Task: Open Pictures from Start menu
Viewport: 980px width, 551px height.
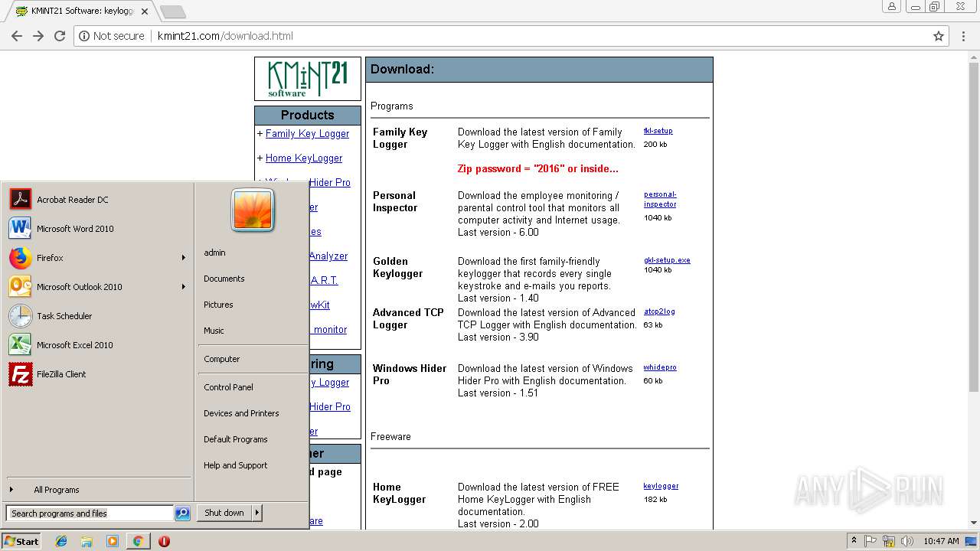Action: click(x=218, y=305)
